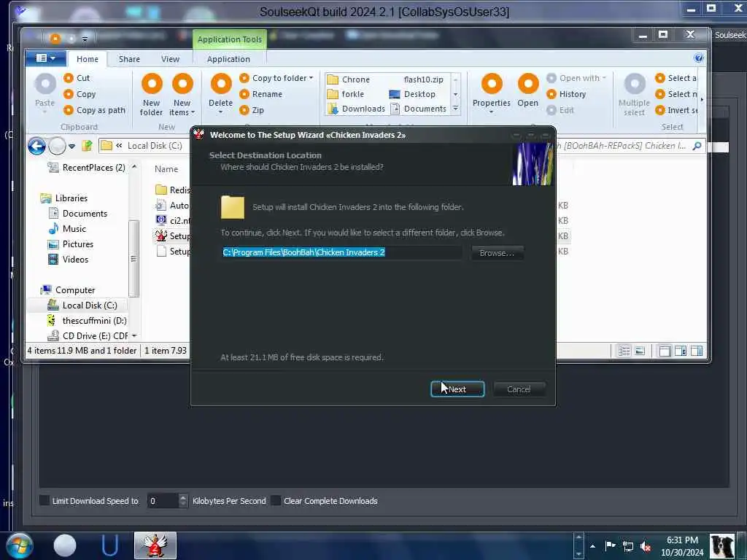The image size is (747, 560).
Task: Select flash10.zip in the ribbon locations list
Action: click(x=424, y=79)
